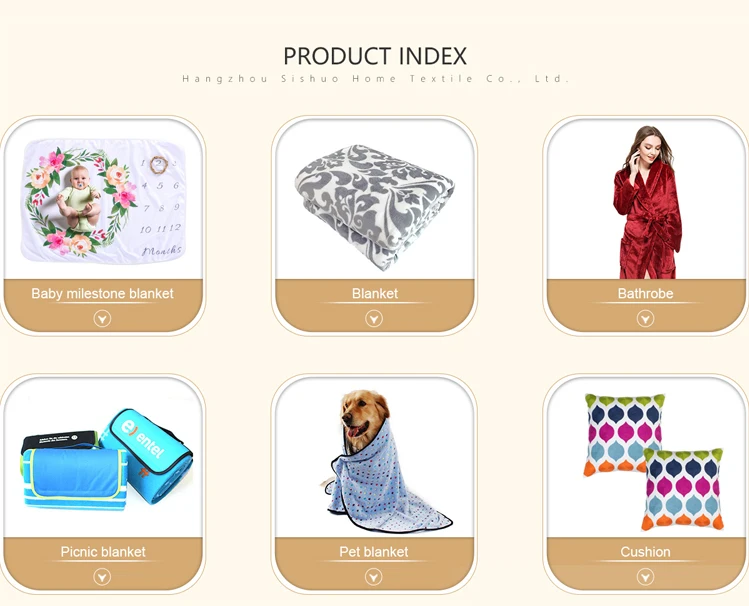Click the down-arrow icon under Blanket
The width and height of the screenshot is (749, 606).
(x=374, y=319)
